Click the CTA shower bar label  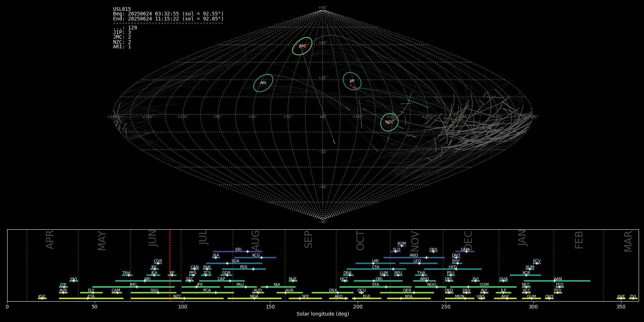point(376,267)
